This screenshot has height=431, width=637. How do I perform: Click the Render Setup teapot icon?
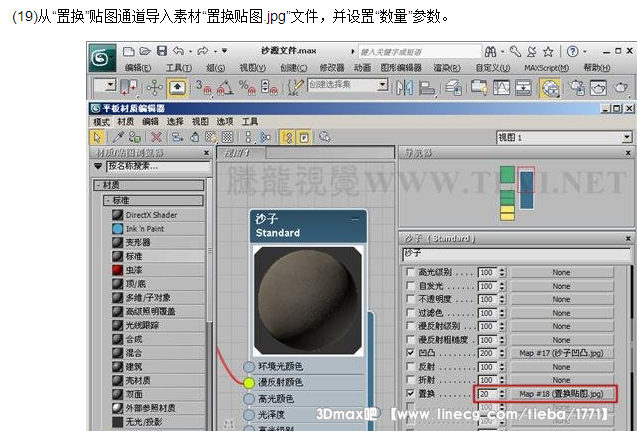[x=576, y=87]
